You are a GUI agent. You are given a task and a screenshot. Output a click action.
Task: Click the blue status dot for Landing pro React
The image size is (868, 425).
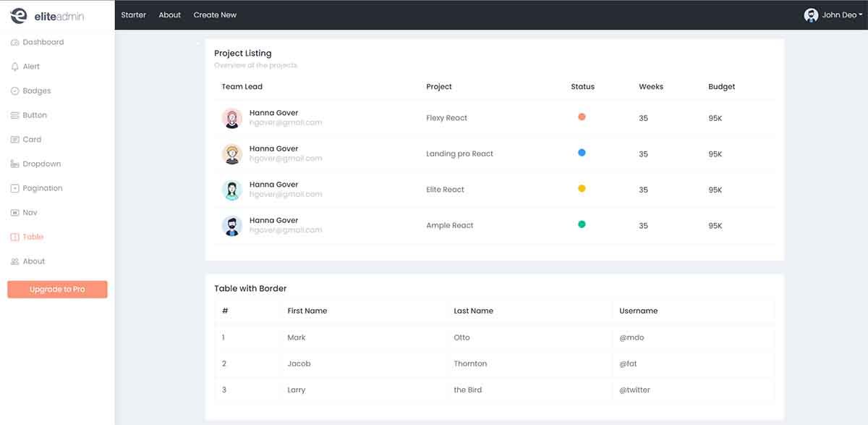pyautogui.click(x=582, y=151)
